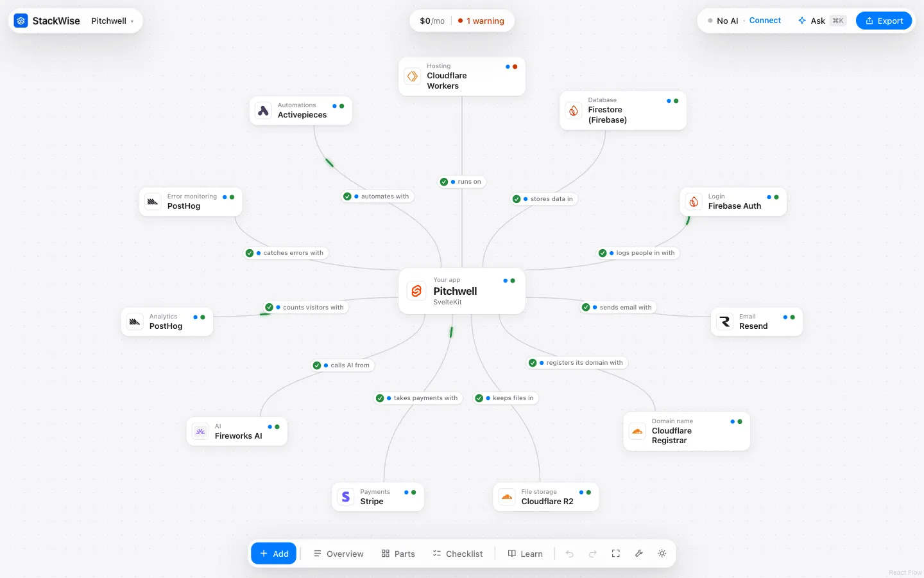This screenshot has width=924, height=578.
Task: Click the Firestore database flame icon
Action: [x=574, y=110]
